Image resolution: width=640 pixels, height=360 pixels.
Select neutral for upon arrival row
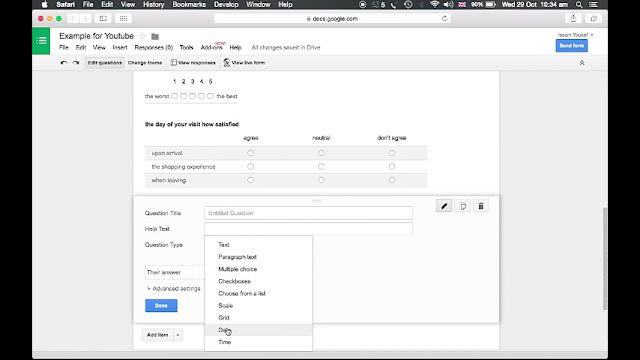point(321,153)
